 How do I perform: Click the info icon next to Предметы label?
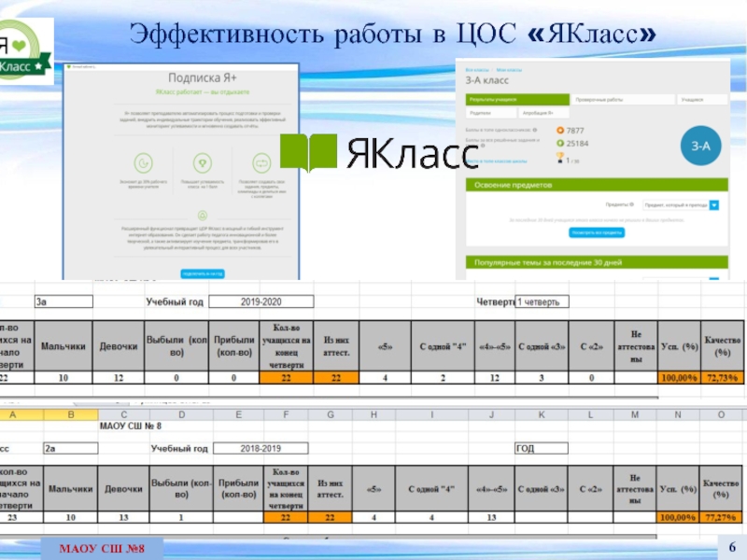point(632,204)
